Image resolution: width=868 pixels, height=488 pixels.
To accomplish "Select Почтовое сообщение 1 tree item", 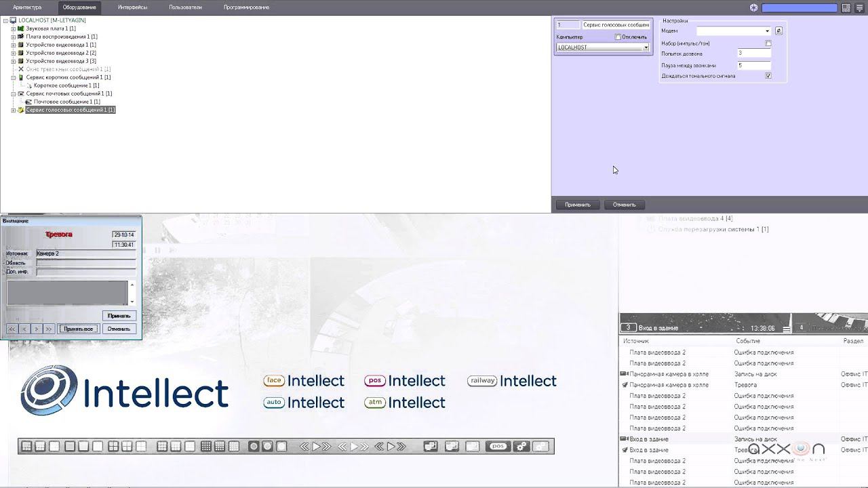I will coord(67,102).
